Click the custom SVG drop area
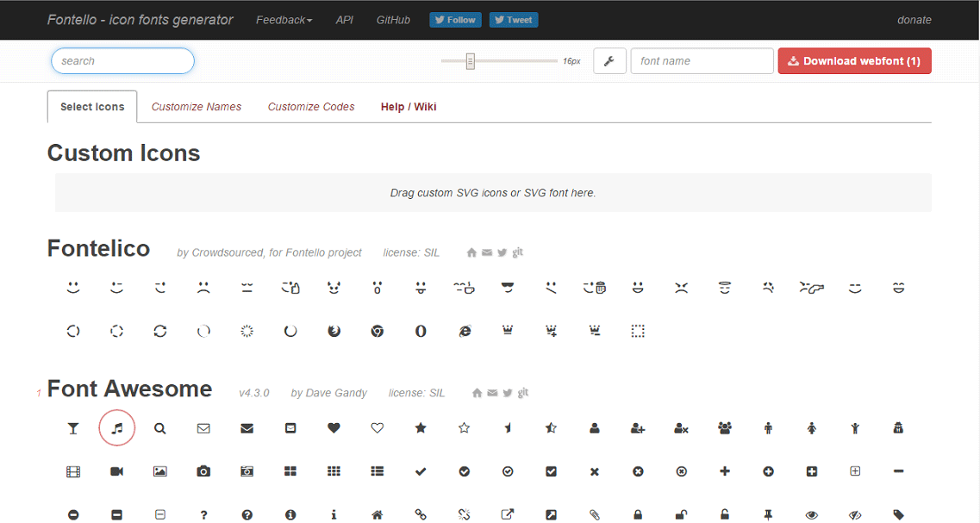This screenshot has height=523, width=980. [x=493, y=192]
